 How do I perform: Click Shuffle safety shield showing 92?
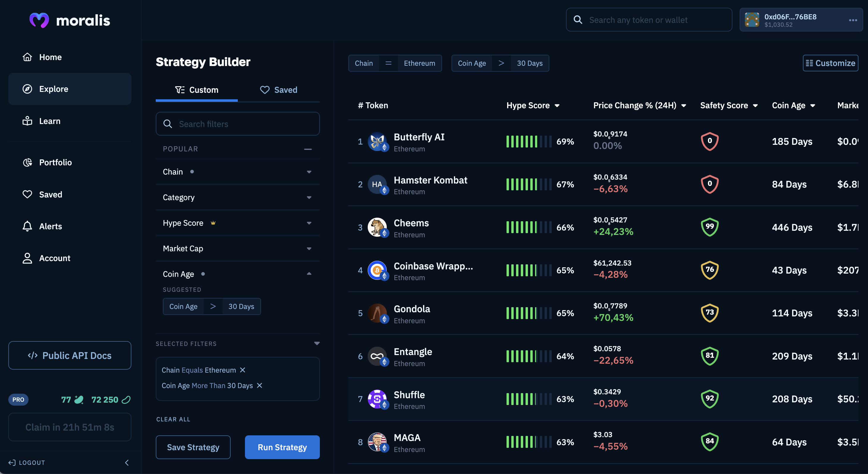(710, 399)
